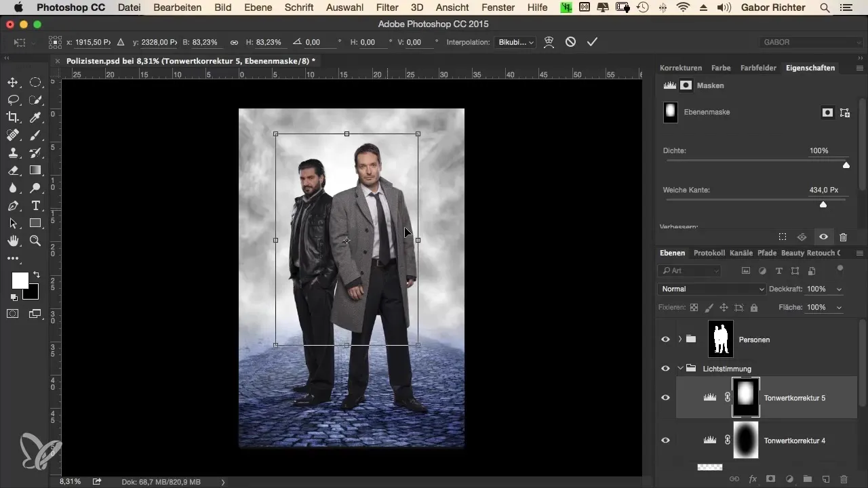Viewport: 868px width, 488px height.
Task: Open the Ebene menu
Action: point(258,7)
